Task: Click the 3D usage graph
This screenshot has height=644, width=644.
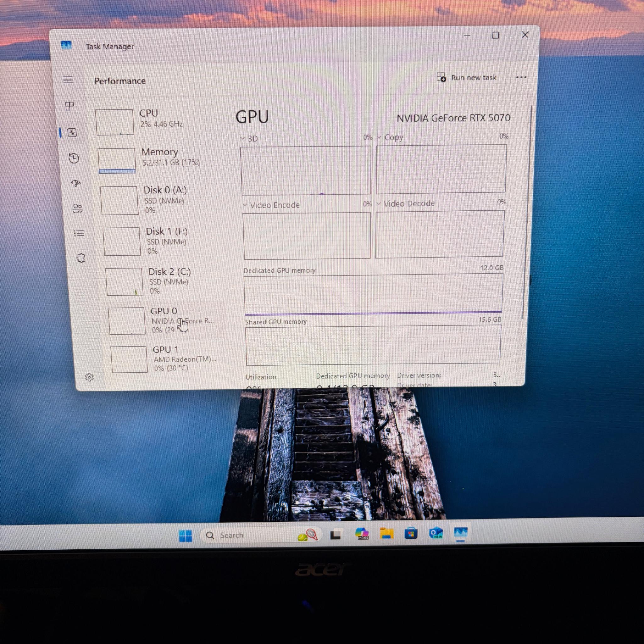Action: (306, 170)
